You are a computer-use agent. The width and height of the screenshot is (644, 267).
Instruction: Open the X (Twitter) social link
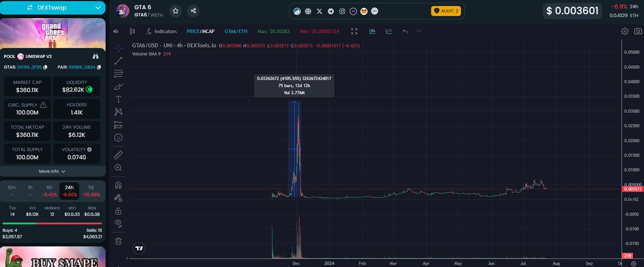[x=319, y=11]
